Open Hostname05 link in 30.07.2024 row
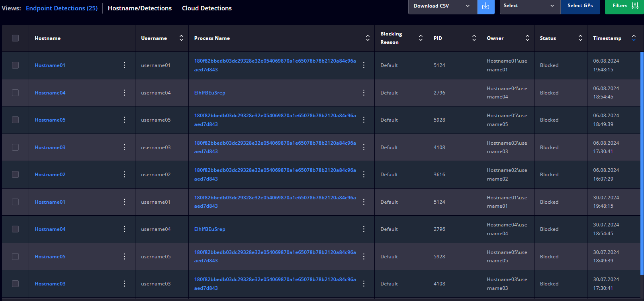Viewport: 644px width, 301px height. click(x=50, y=256)
